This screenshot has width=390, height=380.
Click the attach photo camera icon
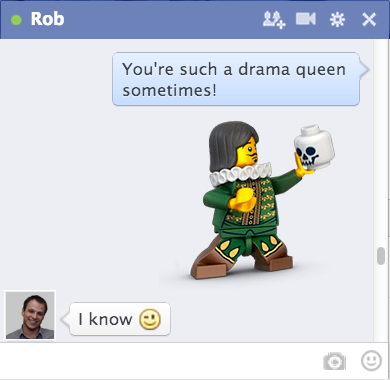pos(334,361)
